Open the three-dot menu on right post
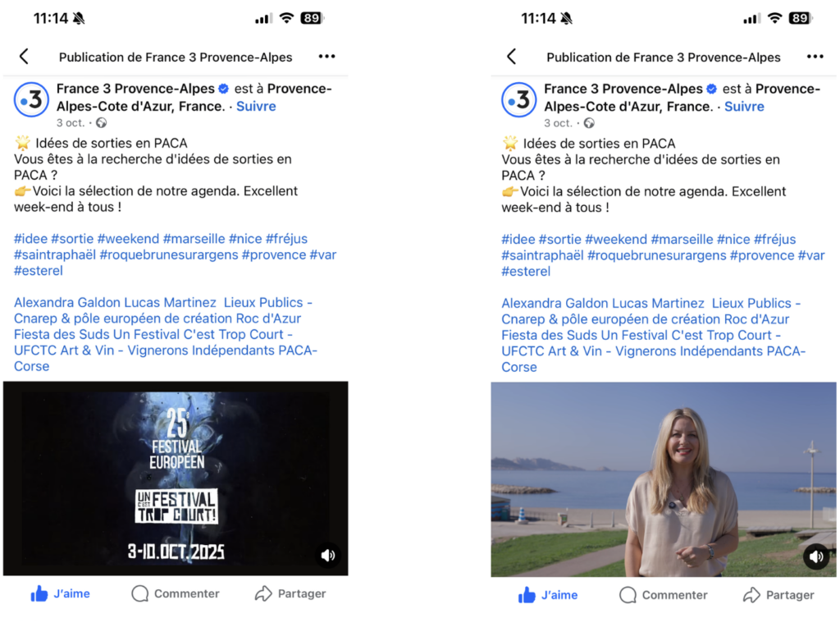The height and width of the screenshot is (632, 840). click(815, 57)
